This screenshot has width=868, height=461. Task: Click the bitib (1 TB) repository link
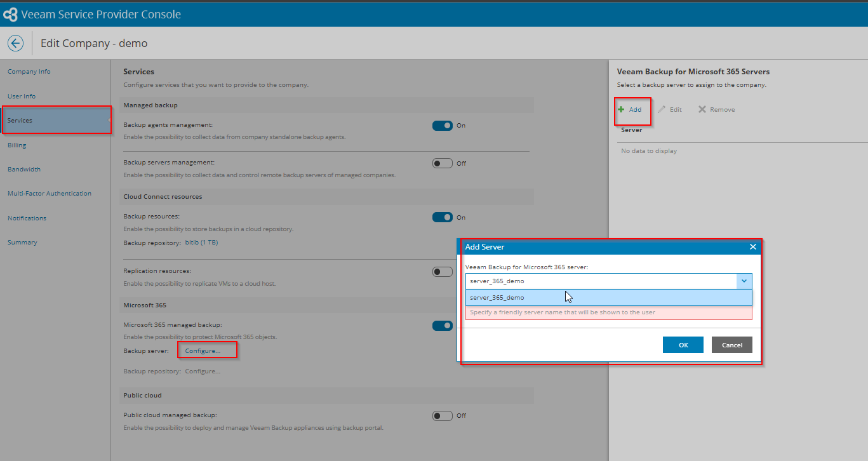(x=201, y=243)
